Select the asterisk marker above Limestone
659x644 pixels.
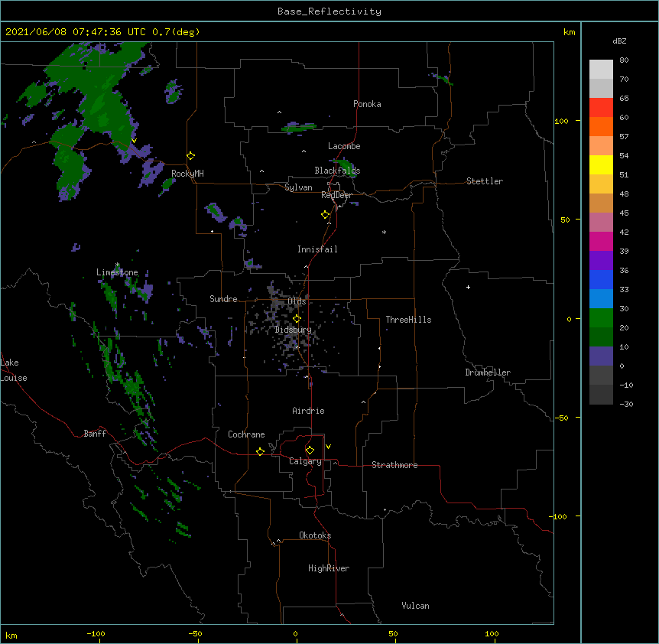(117, 265)
